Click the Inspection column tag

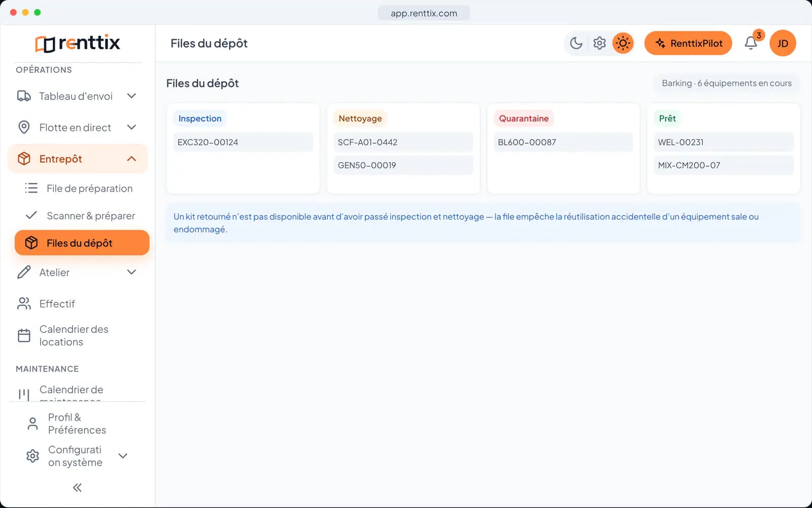point(200,118)
